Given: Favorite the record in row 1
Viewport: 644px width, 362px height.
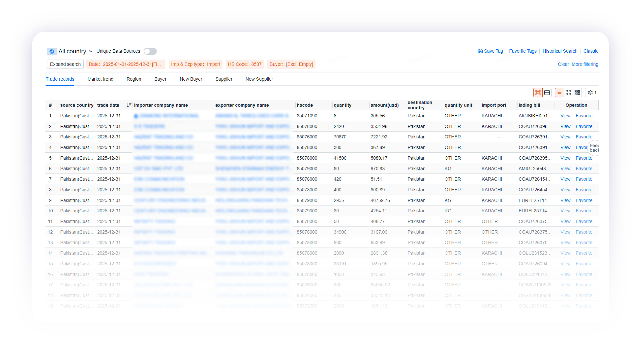Looking at the screenshot, I should tap(584, 116).
